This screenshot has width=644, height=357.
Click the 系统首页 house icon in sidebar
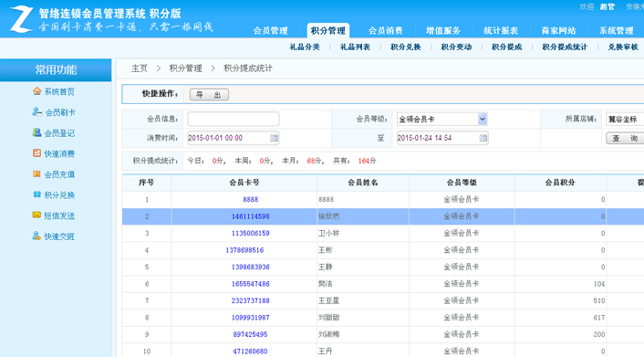tap(37, 91)
